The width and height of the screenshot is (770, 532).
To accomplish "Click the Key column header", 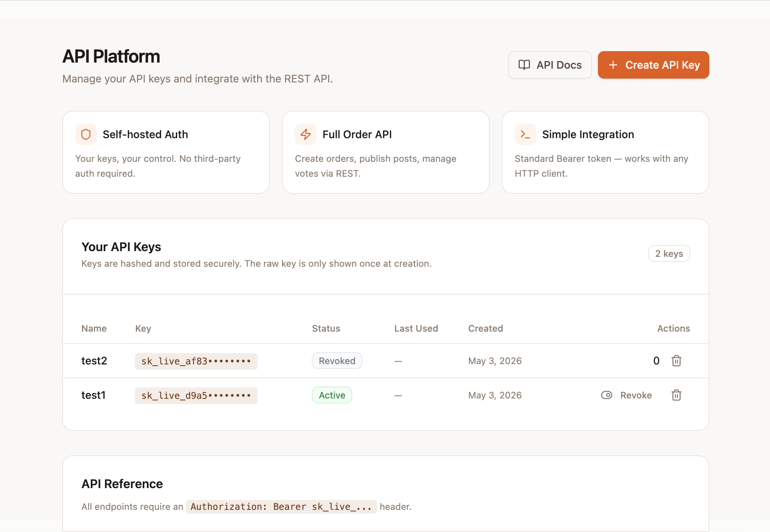I will pyautogui.click(x=143, y=329).
